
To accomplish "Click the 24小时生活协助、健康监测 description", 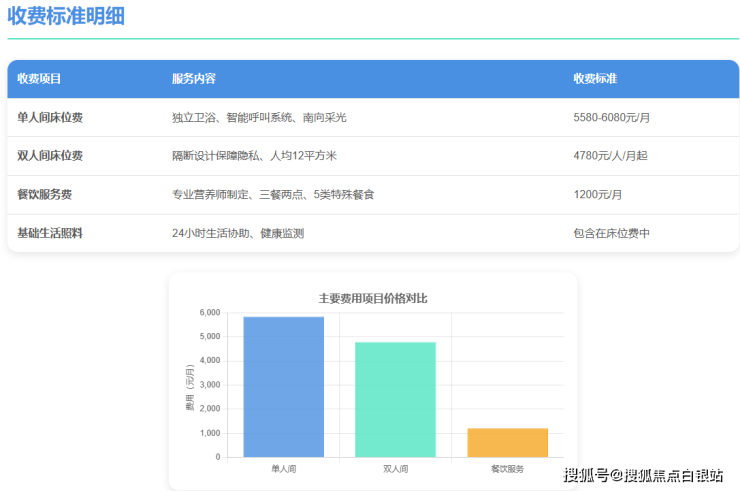I will [237, 233].
